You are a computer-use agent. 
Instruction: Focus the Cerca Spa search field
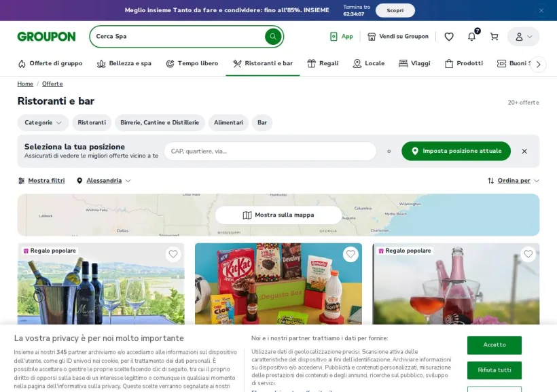click(177, 36)
